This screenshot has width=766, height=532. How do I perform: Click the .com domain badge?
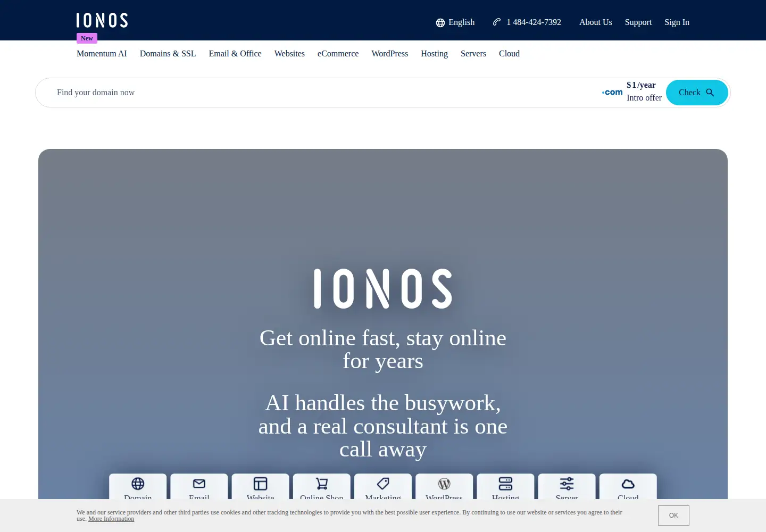[x=612, y=92]
